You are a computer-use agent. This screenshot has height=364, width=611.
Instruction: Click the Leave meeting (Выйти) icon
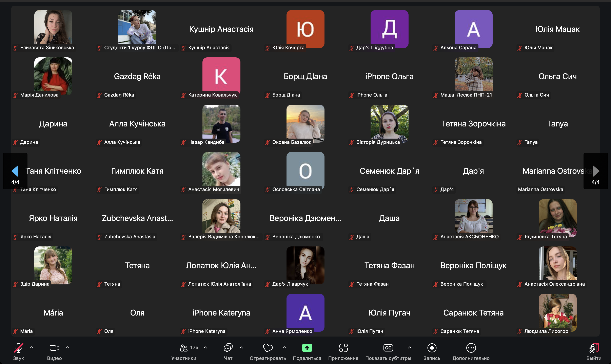(594, 348)
